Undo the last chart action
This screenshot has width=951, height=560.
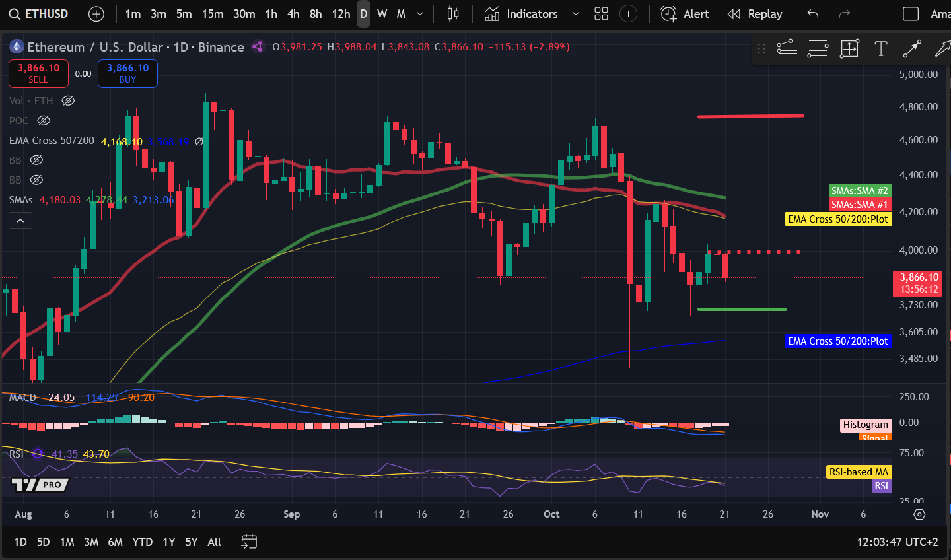[x=813, y=14]
